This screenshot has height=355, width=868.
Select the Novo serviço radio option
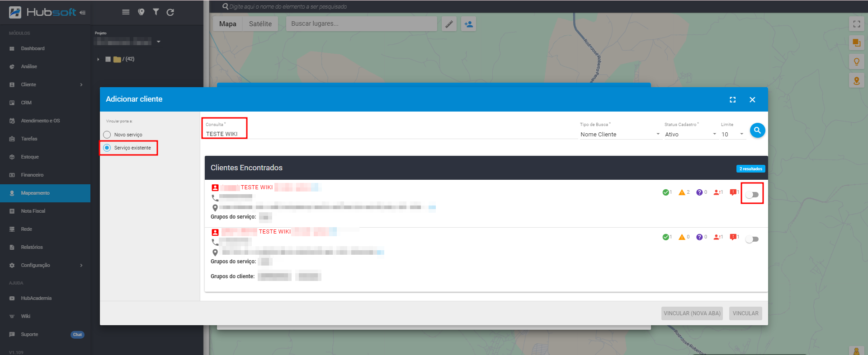point(107,135)
